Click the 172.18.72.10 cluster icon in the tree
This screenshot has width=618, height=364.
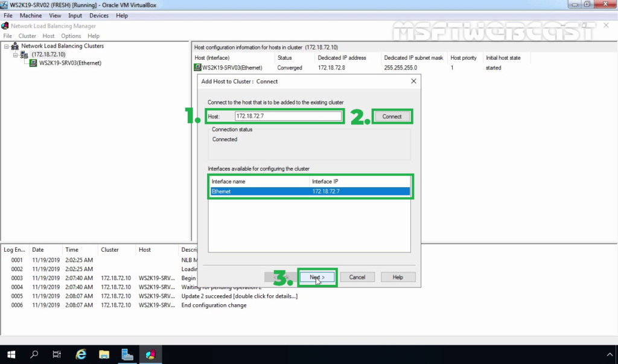[x=24, y=55]
